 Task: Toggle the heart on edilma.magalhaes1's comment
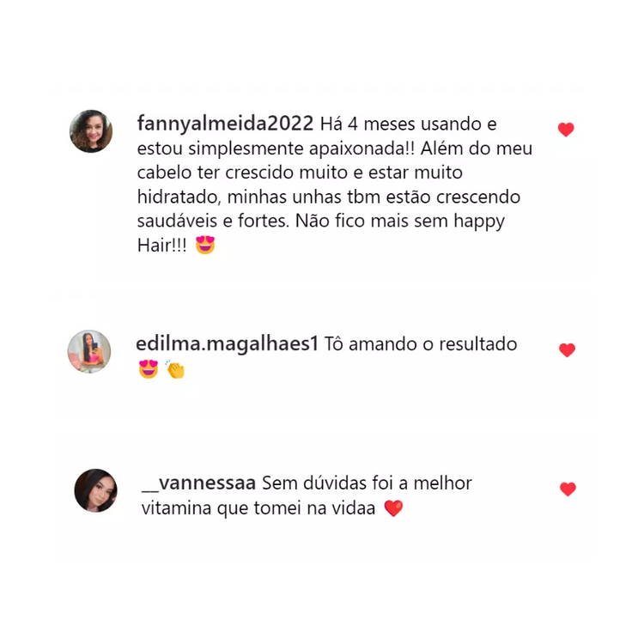click(x=567, y=350)
